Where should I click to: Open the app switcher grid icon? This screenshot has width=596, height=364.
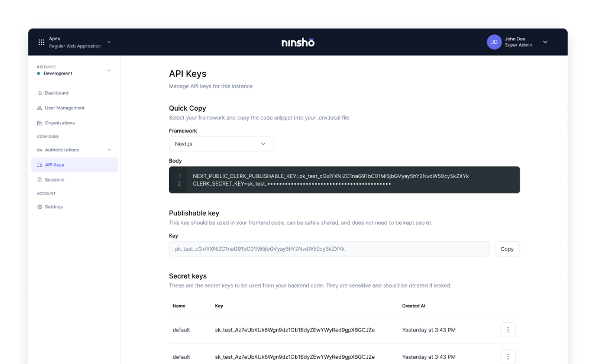pos(41,42)
